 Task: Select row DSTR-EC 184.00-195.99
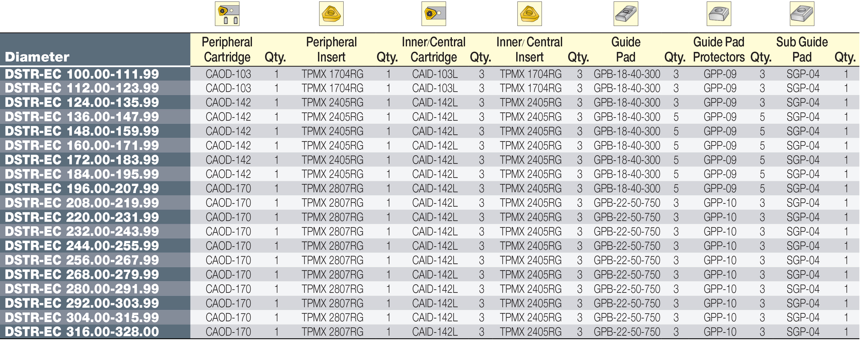(430, 174)
